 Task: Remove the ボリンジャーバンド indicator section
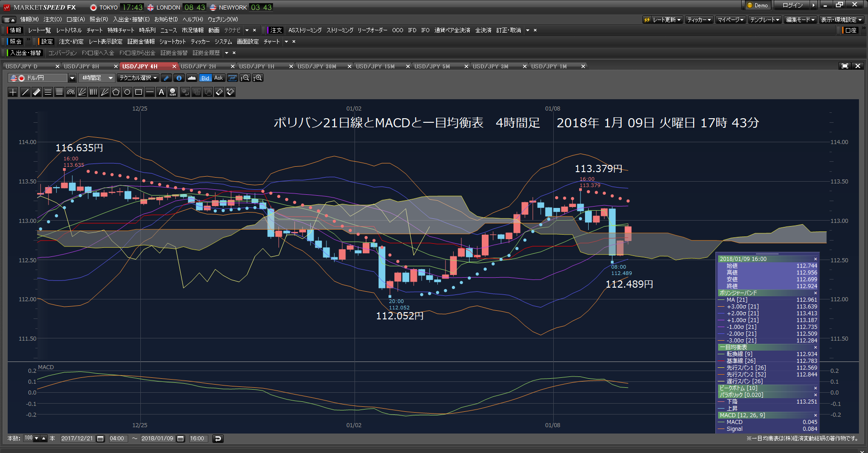click(x=815, y=293)
